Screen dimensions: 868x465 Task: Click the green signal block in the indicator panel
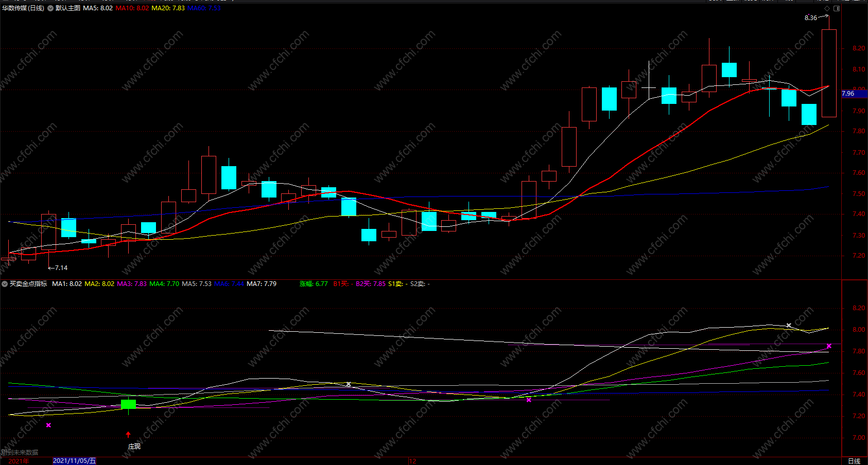128,404
